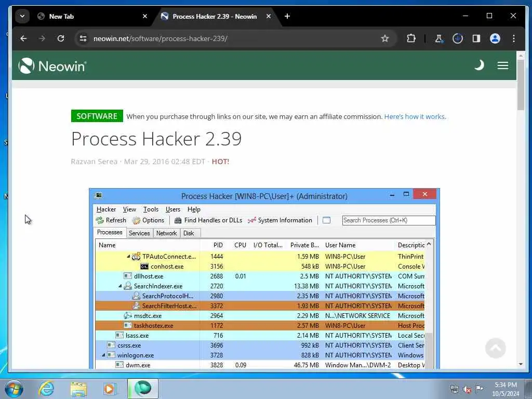Go back with the browser back arrow
The width and height of the screenshot is (532, 399).
click(x=23, y=38)
